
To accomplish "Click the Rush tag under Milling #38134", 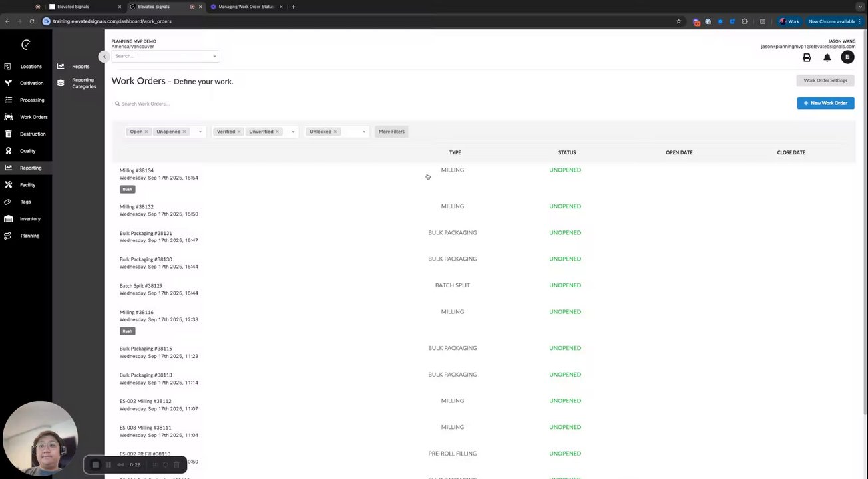I will (127, 189).
